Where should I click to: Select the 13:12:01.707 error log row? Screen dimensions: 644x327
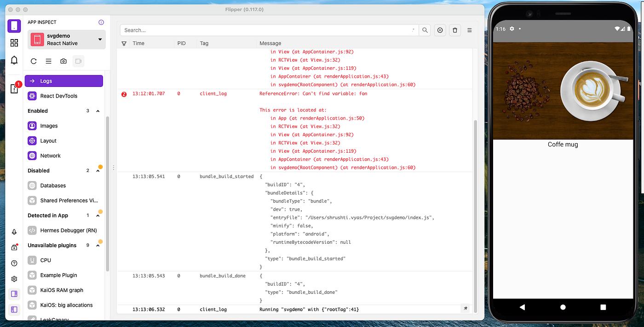click(x=295, y=131)
